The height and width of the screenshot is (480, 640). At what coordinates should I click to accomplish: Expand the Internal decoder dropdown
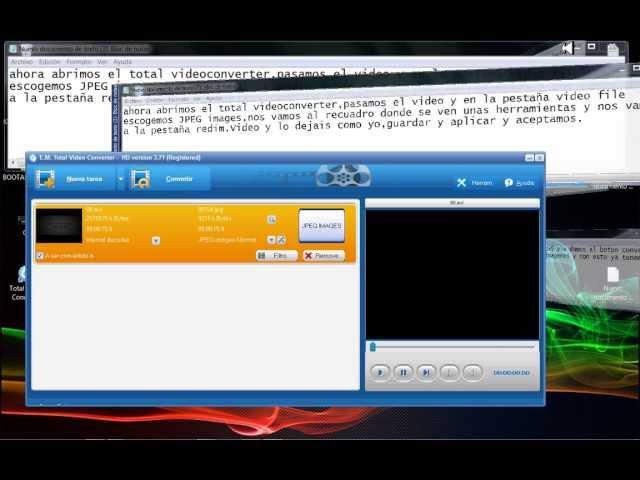pyautogui.click(x=156, y=240)
